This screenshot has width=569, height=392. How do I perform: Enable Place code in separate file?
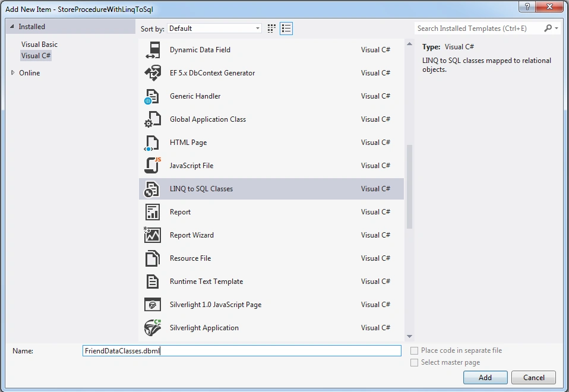414,350
